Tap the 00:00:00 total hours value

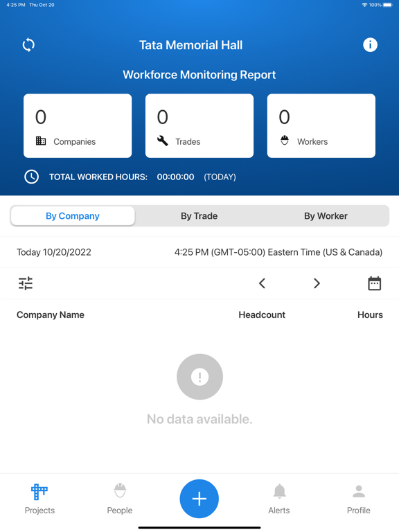click(x=175, y=177)
